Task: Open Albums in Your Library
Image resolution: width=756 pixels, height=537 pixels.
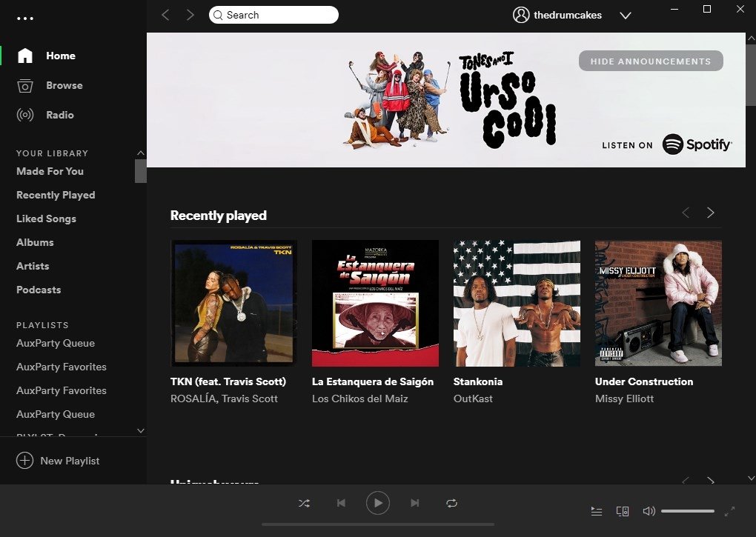Action: click(x=35, y=242)
